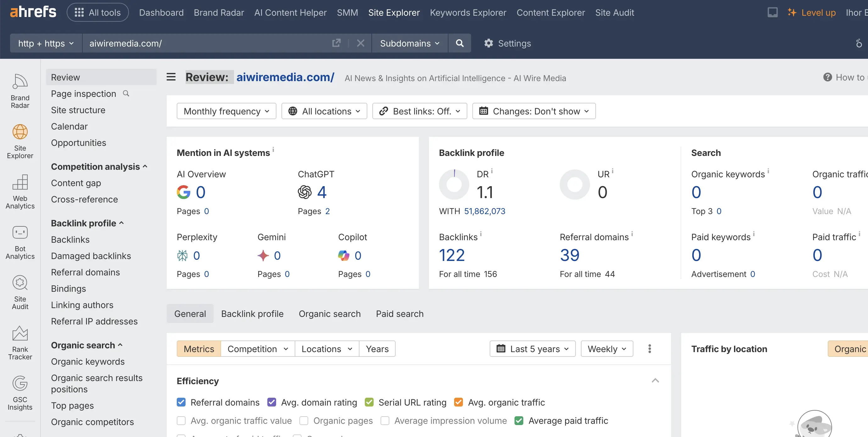Click the search magnifier in the URL bar

[459, 43]
